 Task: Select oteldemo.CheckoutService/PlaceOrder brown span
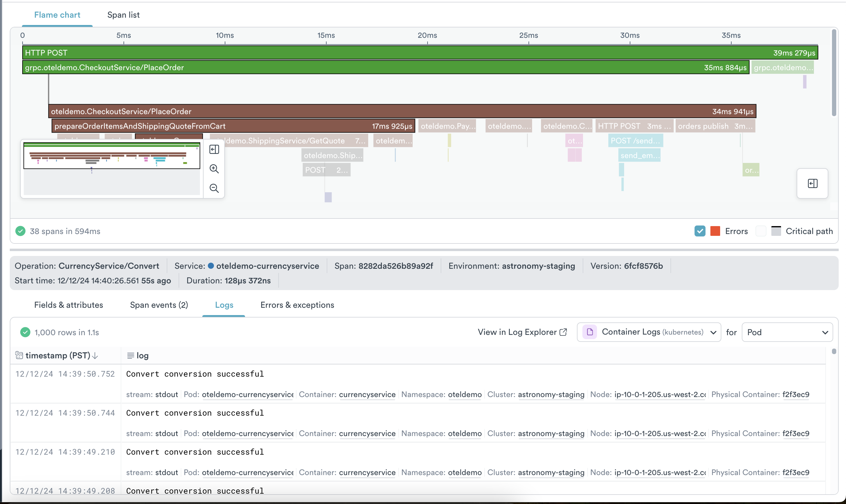402,112
